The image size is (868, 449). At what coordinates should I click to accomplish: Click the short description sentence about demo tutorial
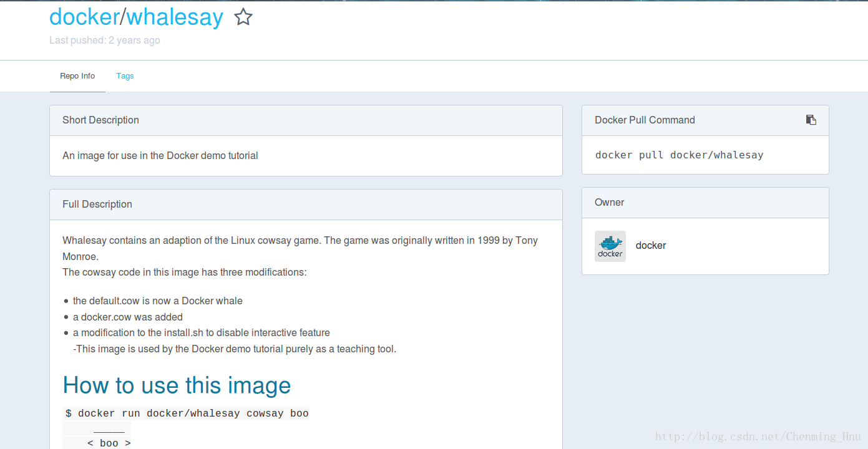160,156
